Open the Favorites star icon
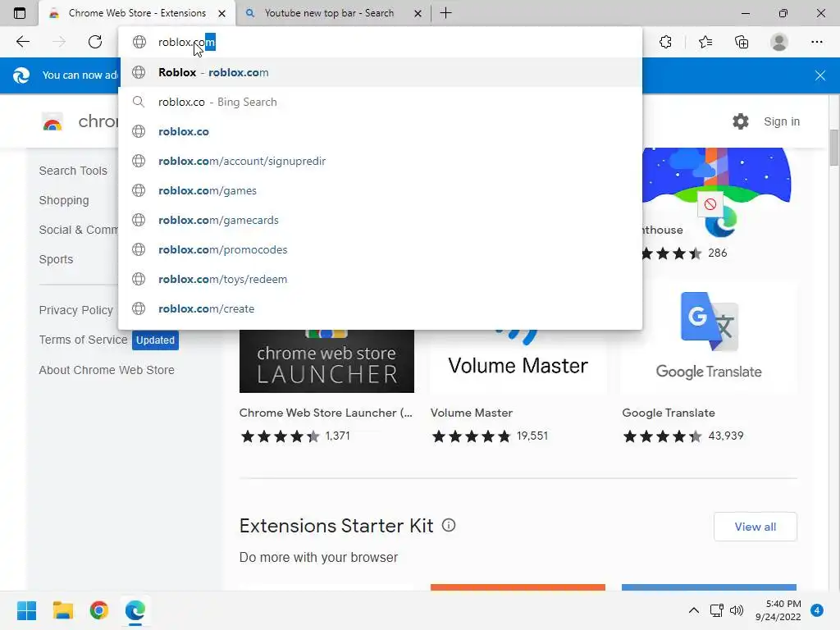840x630 pixels. pyautogui.click(x=705, y=42)
